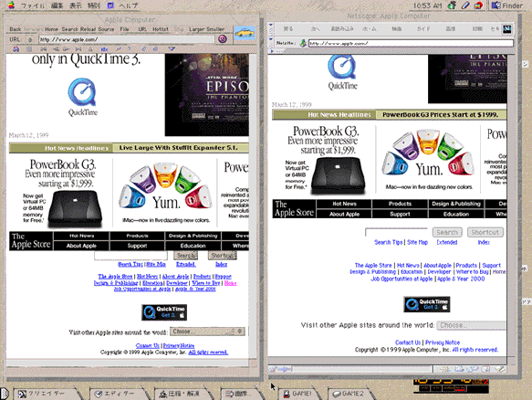Open the Finder application menu at top right
532x400 pixels.
(507, 5)
